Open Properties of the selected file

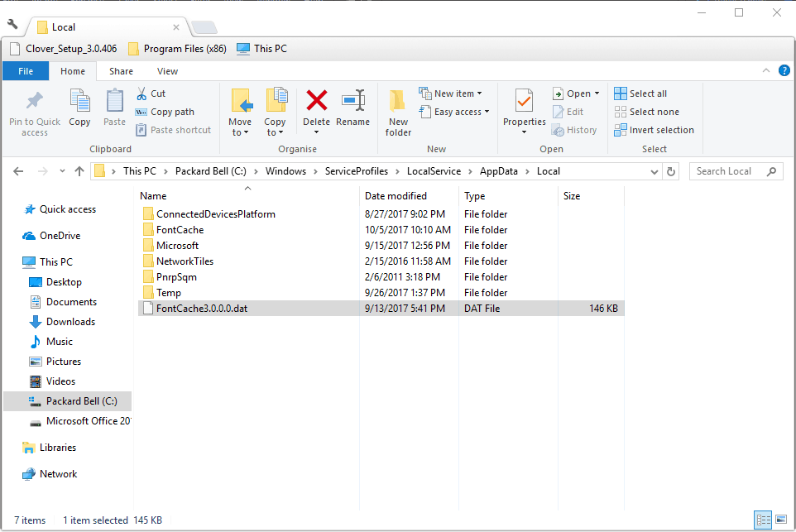[524, 108]
